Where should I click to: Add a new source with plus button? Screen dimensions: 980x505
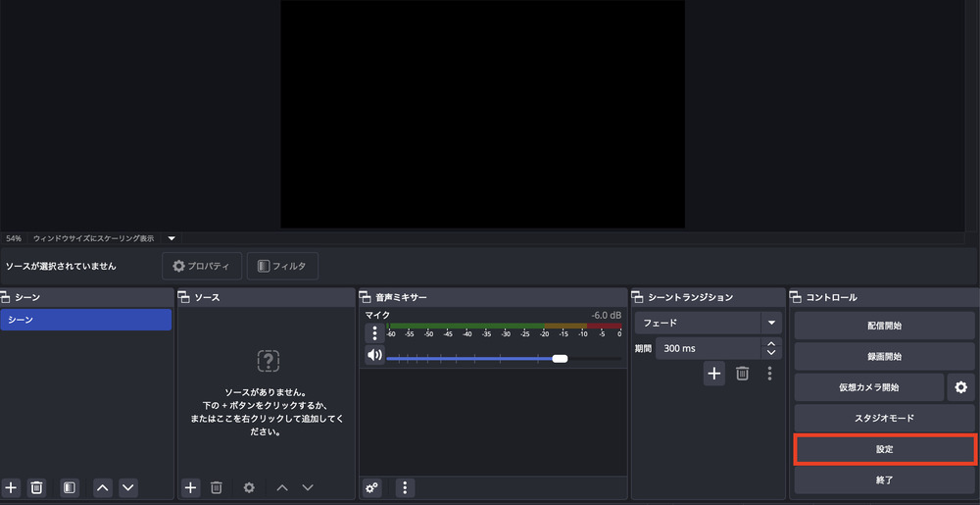tap(191, 487)
